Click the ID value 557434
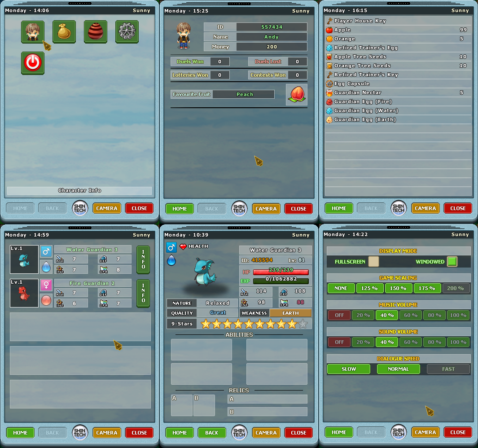 coord(272,27)
